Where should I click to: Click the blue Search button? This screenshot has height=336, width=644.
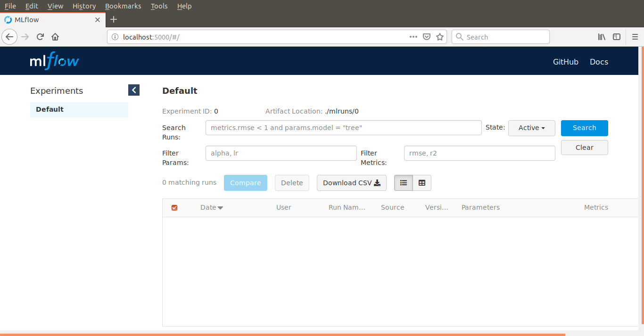pyautogui.click(x=585, y=128)
